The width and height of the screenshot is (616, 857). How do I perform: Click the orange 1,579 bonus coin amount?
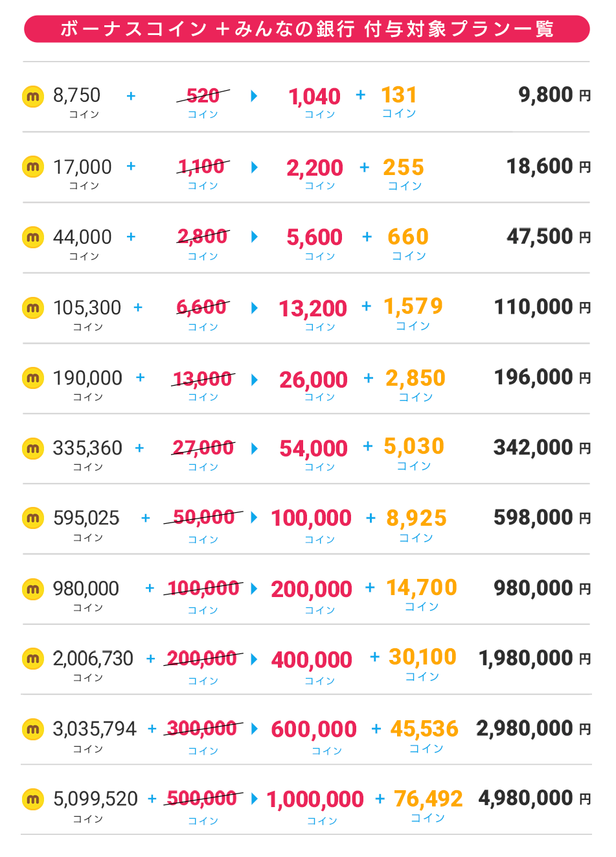(x=413, y=306)
